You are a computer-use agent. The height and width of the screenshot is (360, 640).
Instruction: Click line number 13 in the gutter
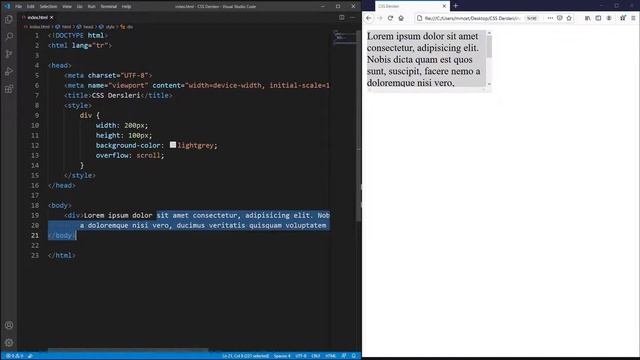35,156
